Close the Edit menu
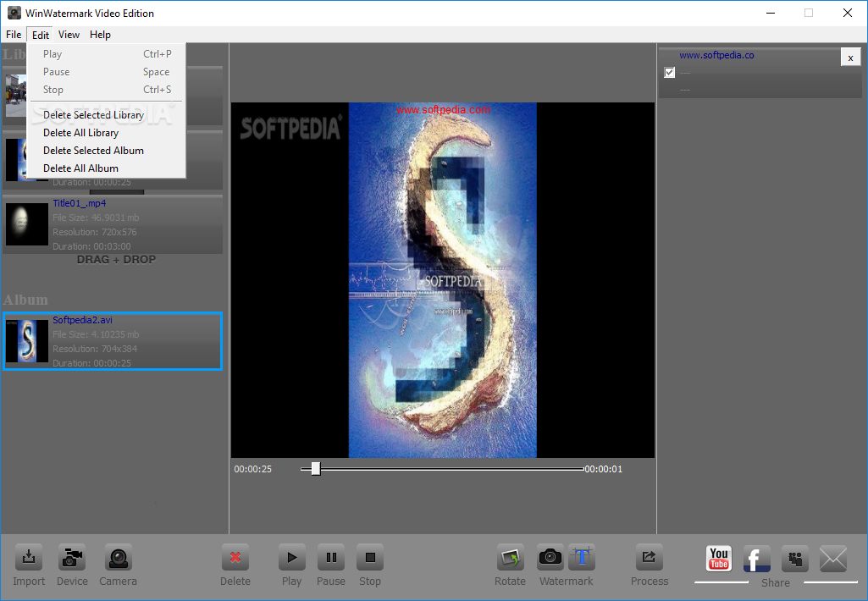The height and width of the screenshot is (601, 868). (41, 35)
